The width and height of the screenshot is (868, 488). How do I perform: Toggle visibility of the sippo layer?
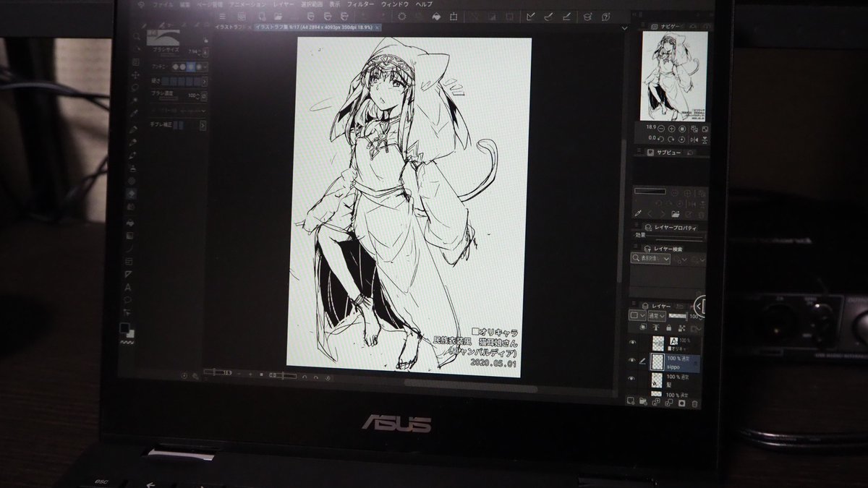click(x=632, y=360)
